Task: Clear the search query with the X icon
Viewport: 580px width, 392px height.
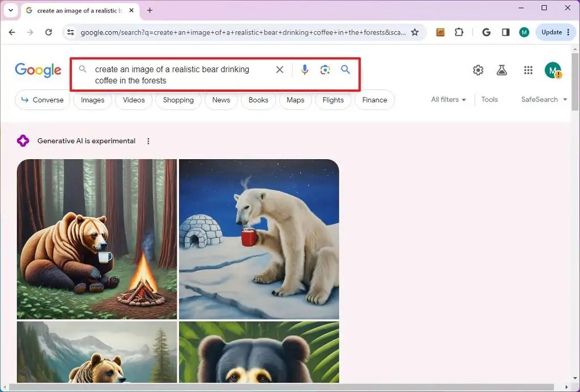Action: click(x=279, y=70)
